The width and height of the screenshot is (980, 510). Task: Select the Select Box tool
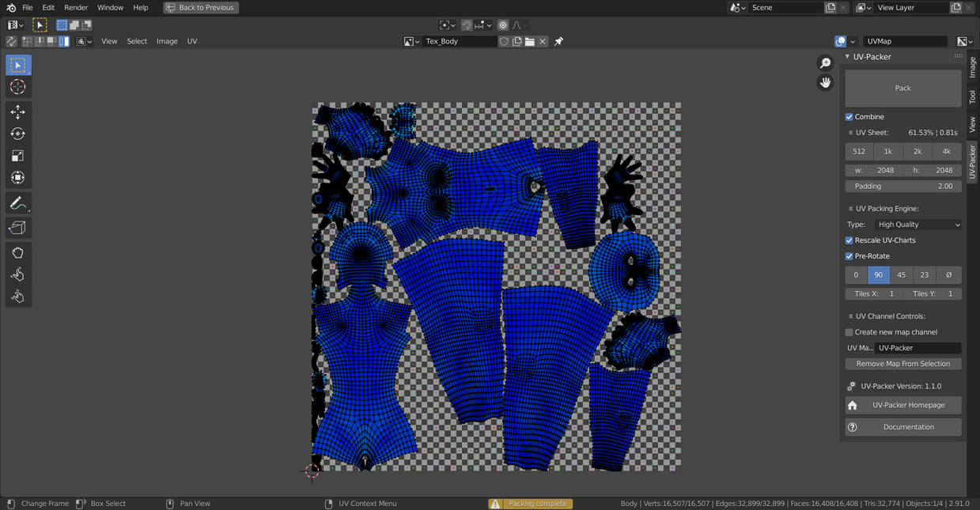click(x=17, y=65)
